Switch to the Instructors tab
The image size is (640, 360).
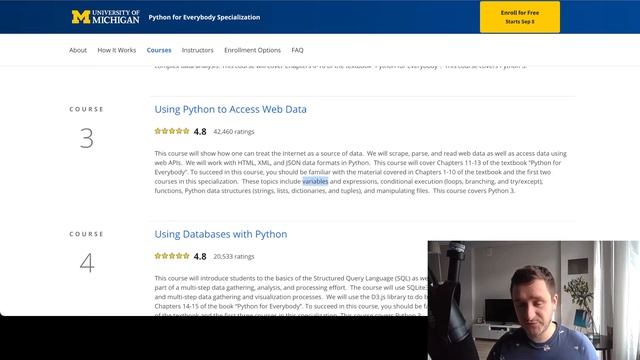click(x=198, y=50)
